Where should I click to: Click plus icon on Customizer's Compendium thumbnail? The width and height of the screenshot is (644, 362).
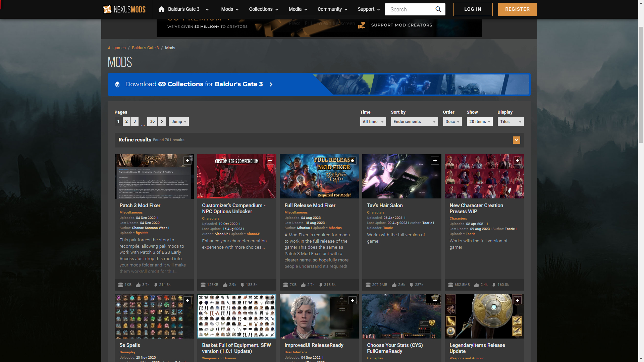[x=270, y=161]
